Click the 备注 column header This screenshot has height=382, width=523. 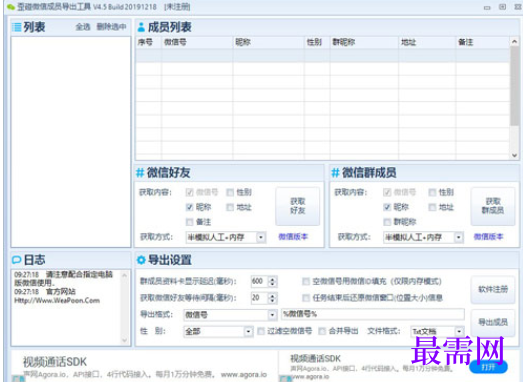(483, 42)
